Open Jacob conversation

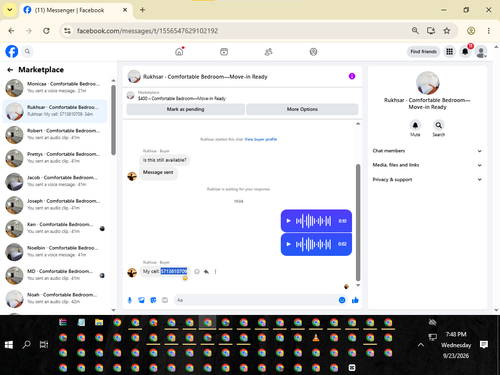[x=55, y=181]
